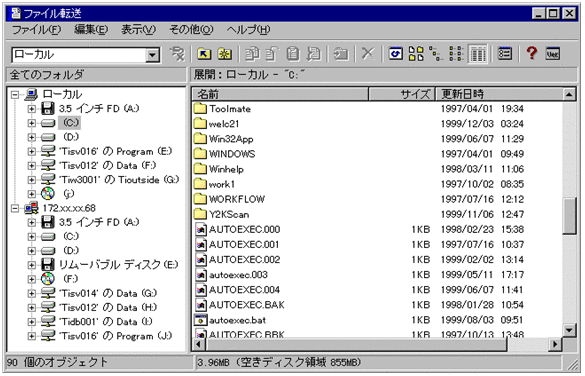Click the horizontal scroll right arrow
This screenshot has width=585, height=376.
pyautogui.click(x=555, y=344)
